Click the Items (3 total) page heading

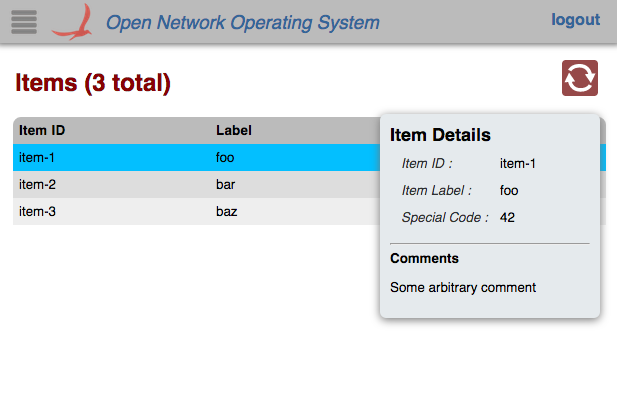(93, 83)
